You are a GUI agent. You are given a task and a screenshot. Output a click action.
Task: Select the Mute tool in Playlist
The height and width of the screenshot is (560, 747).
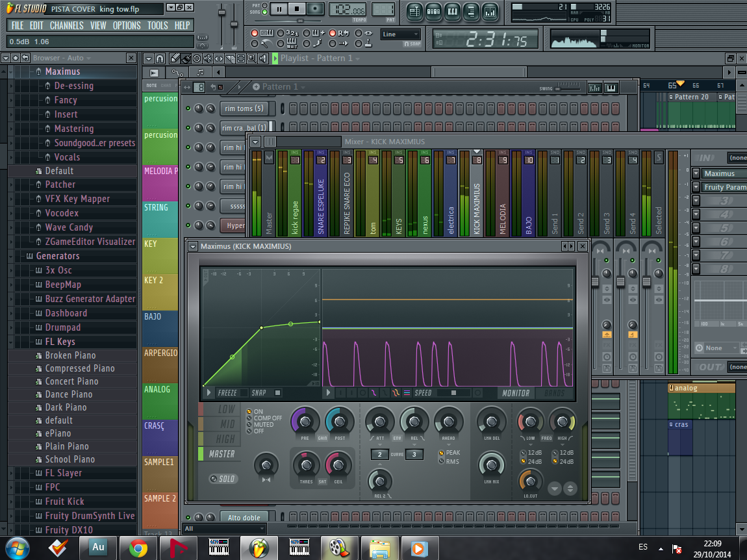pos(208,58)
